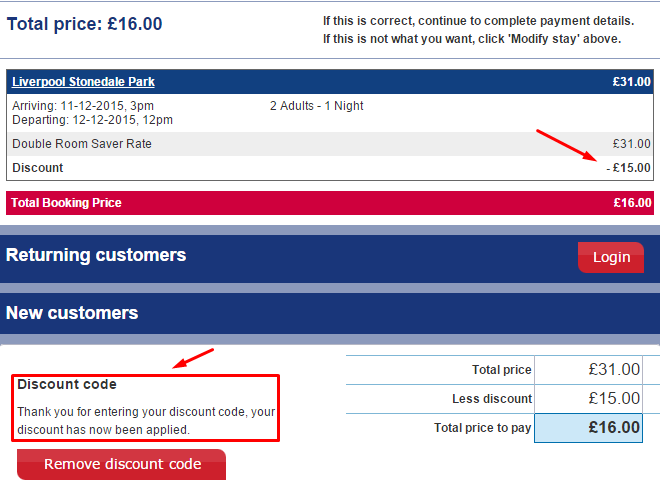Open the Liverpool Stonedale Park link
The image size is (660, 482).
pos(83,82)
